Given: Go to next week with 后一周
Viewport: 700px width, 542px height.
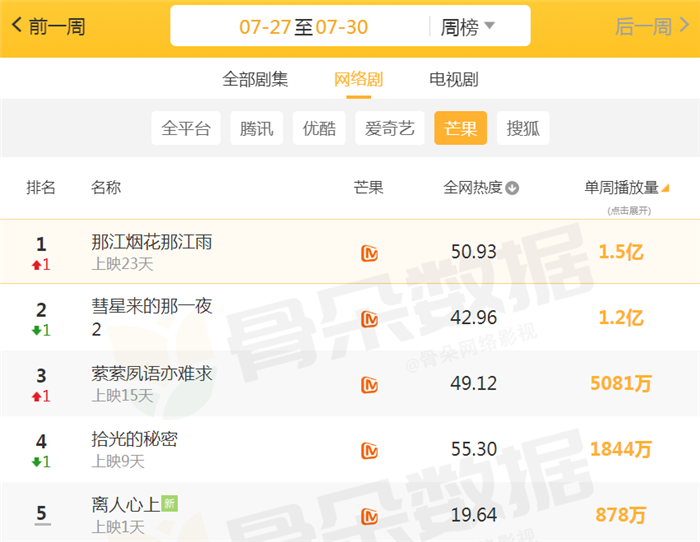Looking at the screenshot, I should 652,26.
